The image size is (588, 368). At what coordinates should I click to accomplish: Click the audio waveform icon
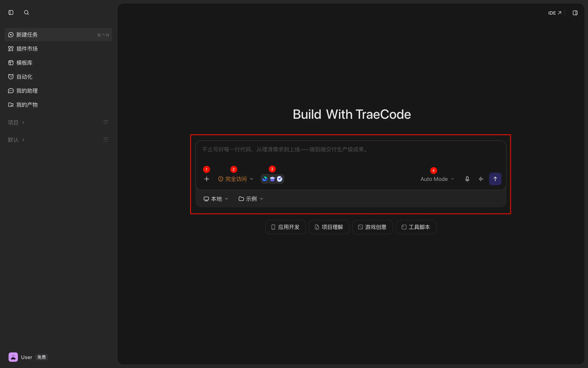[x=481, y=179]
